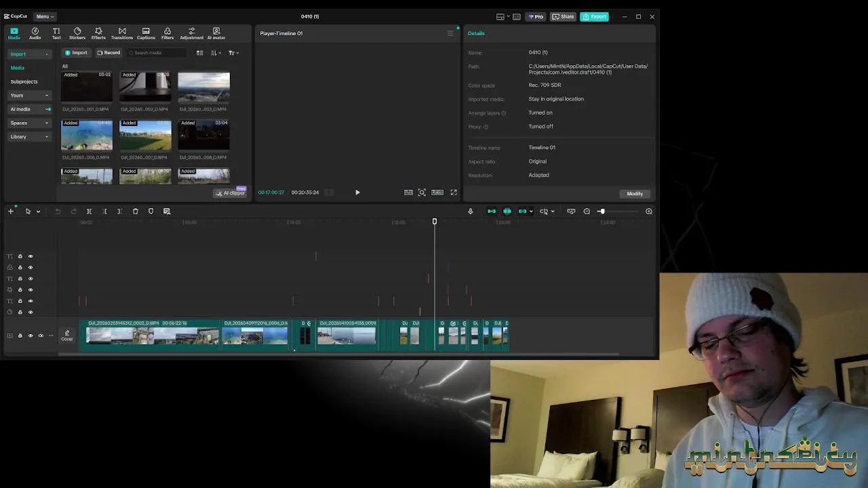Click the shield marker icon in timeline toolbar
The height and width of the screenshot is (488, 868).
click(151, 211)
